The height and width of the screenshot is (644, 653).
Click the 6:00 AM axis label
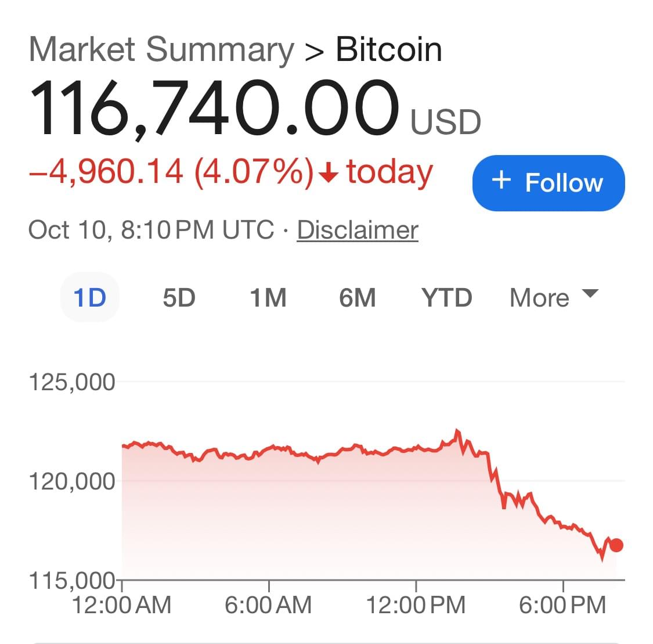tap(268, 605)
